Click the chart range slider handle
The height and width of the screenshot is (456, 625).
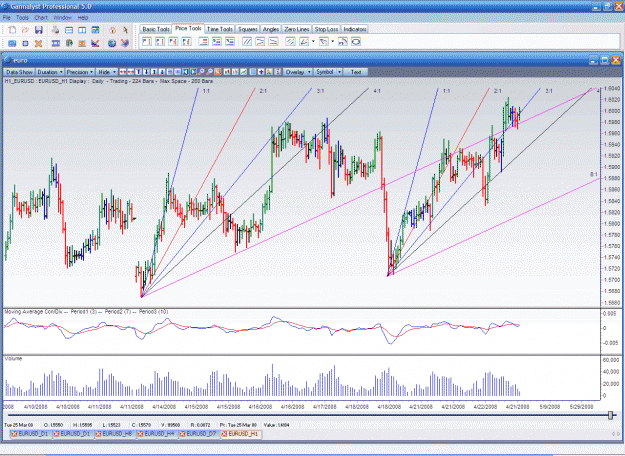pos(610,415)
